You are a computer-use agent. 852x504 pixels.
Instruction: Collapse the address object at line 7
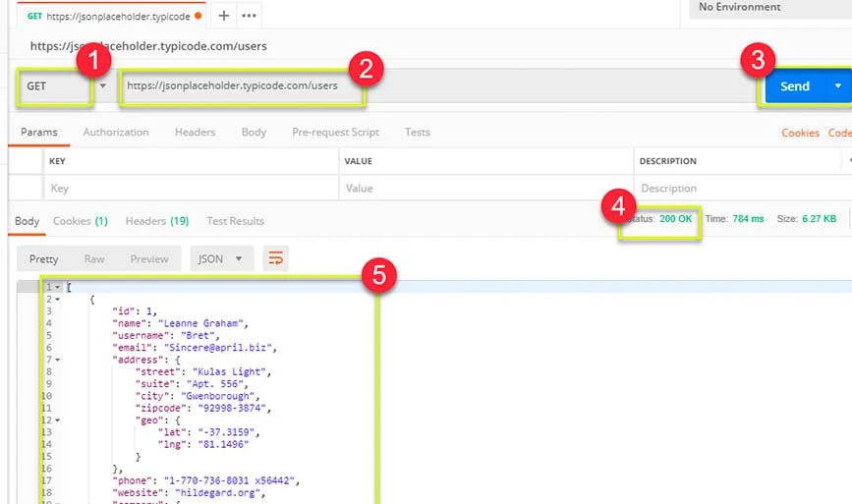[58, 360]
